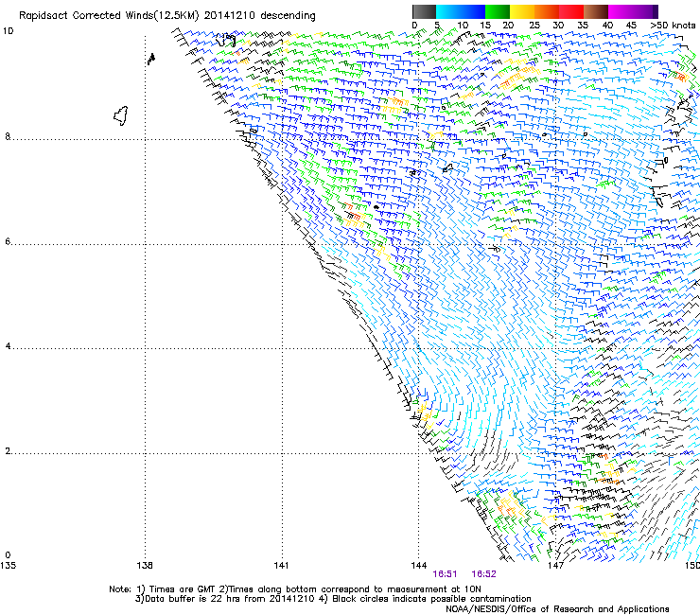The width and height of the screenshot is (700, 615).
Task: Click the small black island near 138E 9.5N
Action: [151, 59]
